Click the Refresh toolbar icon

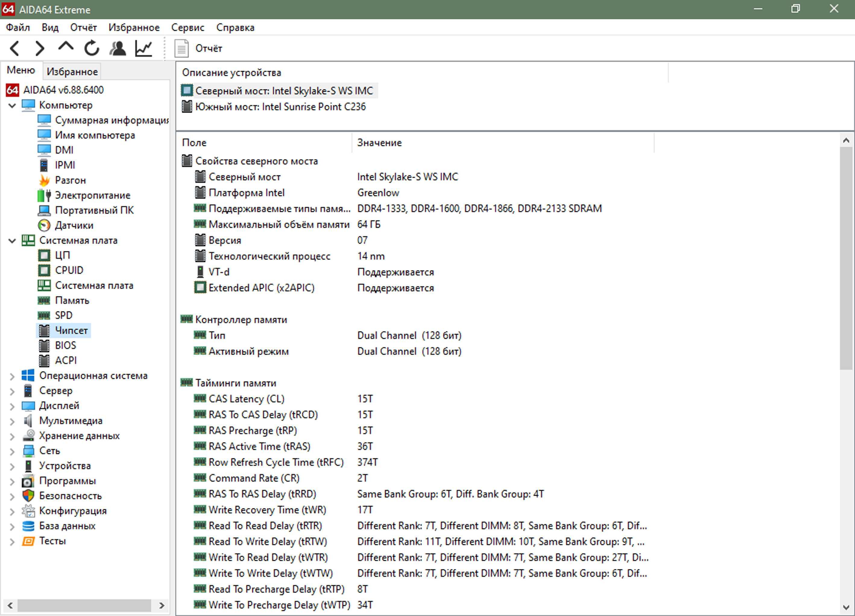click(92, 48)
